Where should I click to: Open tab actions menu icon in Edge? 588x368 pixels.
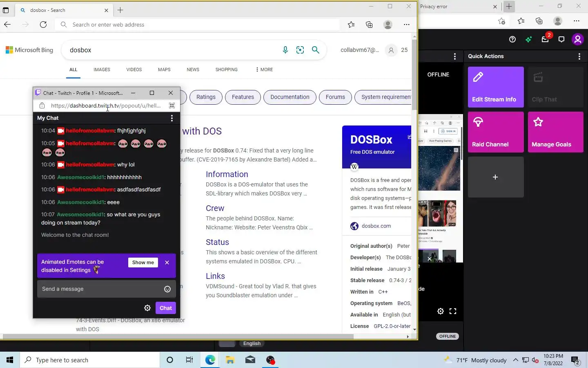(6, 10)
